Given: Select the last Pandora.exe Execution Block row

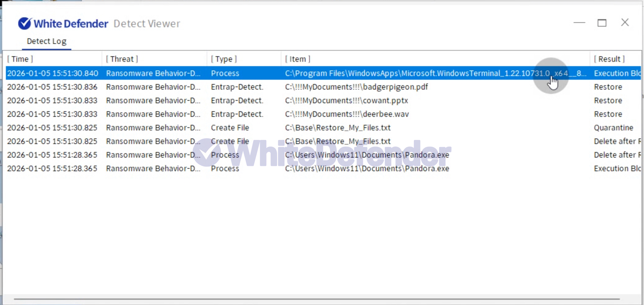Looking at the screenshot, I should (x=367, y=168).
